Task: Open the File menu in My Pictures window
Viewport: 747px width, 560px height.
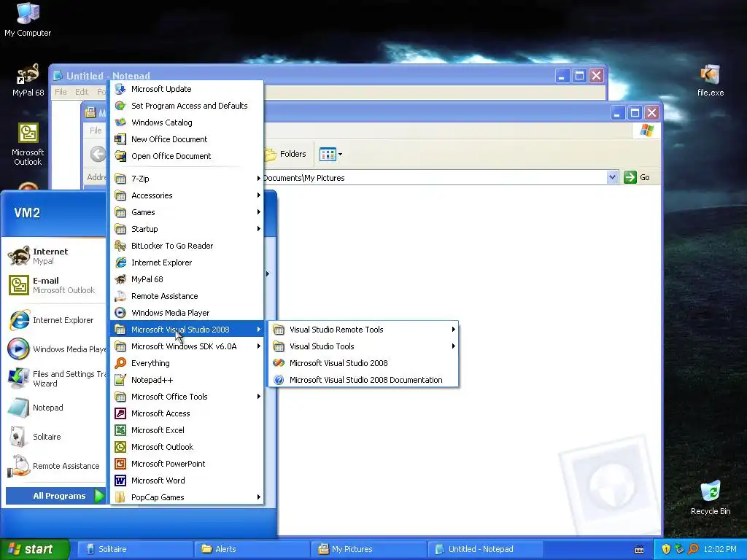Action: pos(96,131)
